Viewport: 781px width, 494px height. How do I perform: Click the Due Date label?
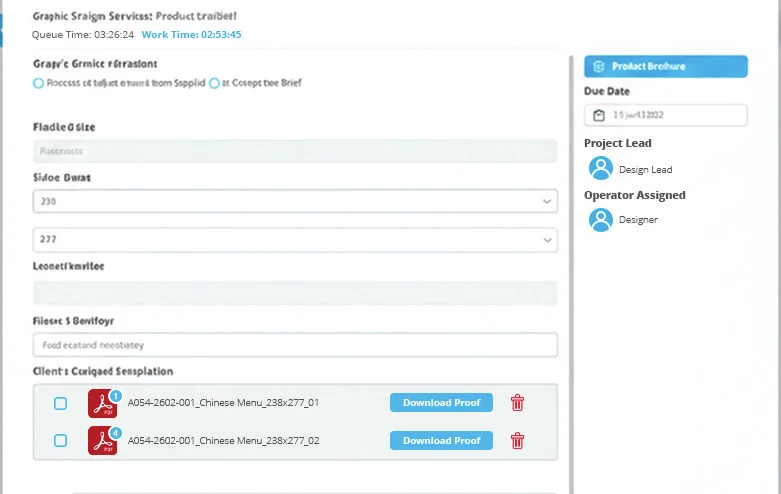click(607, 91)
